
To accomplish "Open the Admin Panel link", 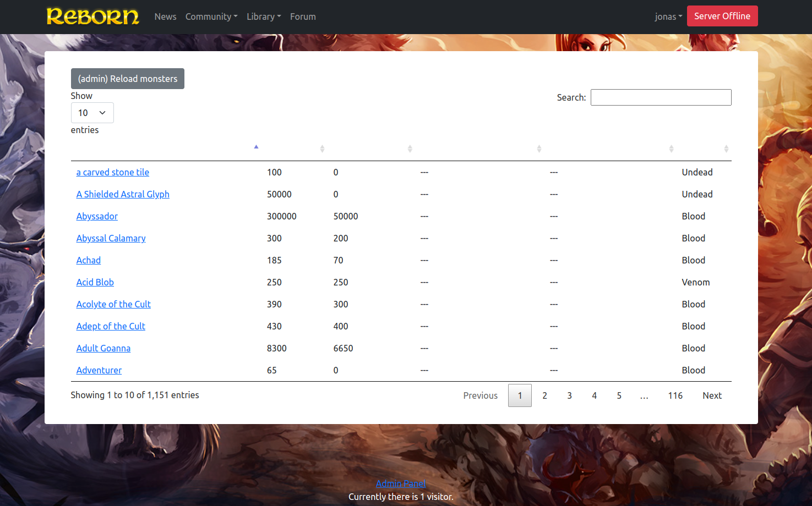I will pos(401,483).
